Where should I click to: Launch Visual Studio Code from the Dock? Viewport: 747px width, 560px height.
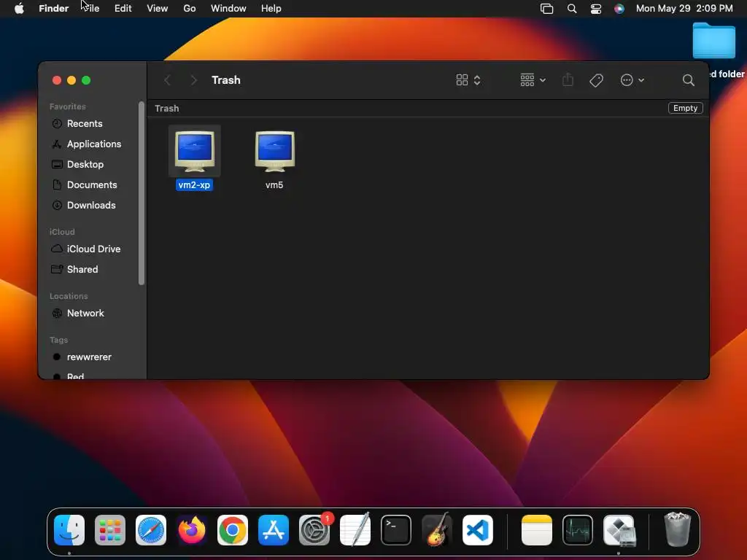pos(478,530)
